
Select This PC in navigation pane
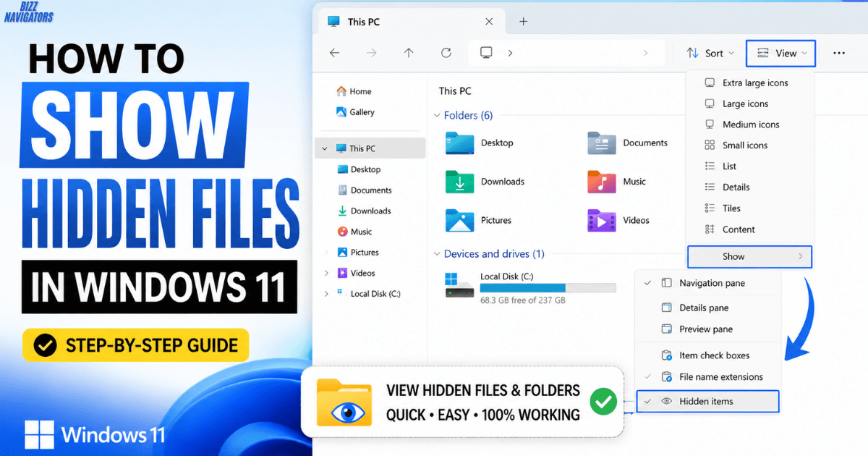(370, 148)
